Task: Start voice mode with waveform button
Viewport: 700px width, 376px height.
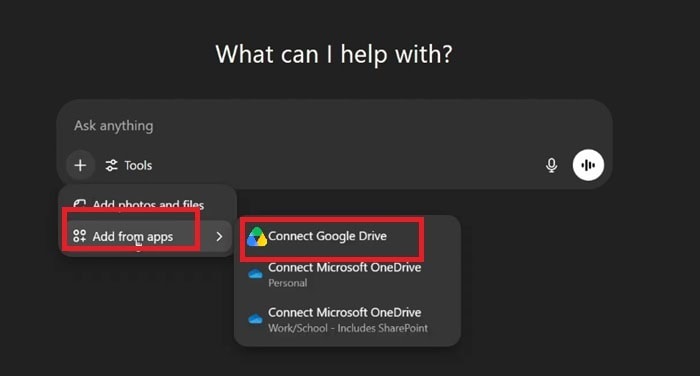Action: coord(588,165)
